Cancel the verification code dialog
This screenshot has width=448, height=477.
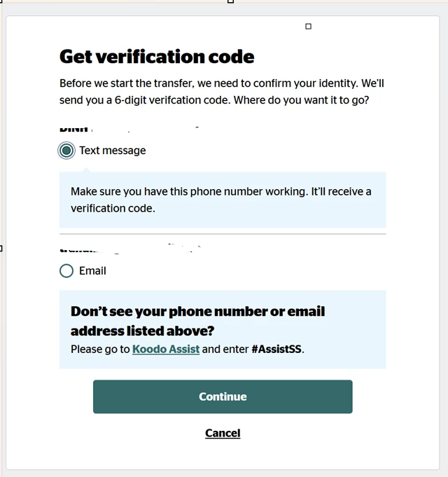coord(223,433)
